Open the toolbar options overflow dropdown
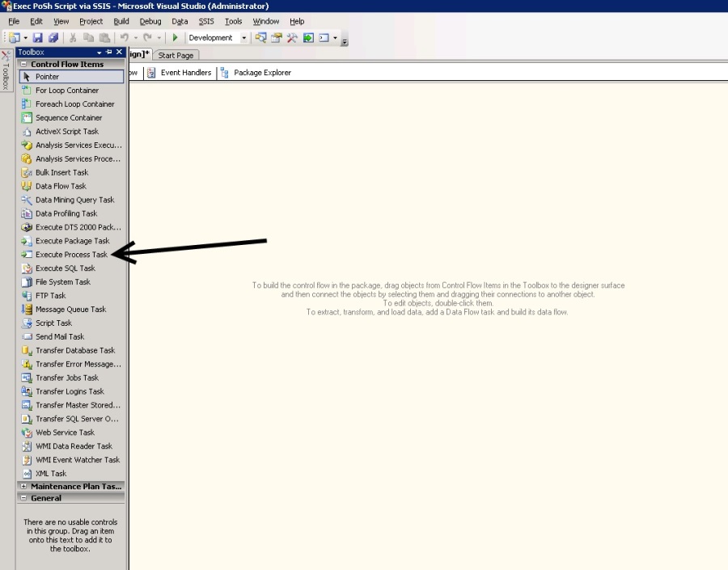Image resolution: width=728 pixels, height=570 pixels. click(345, 42)
